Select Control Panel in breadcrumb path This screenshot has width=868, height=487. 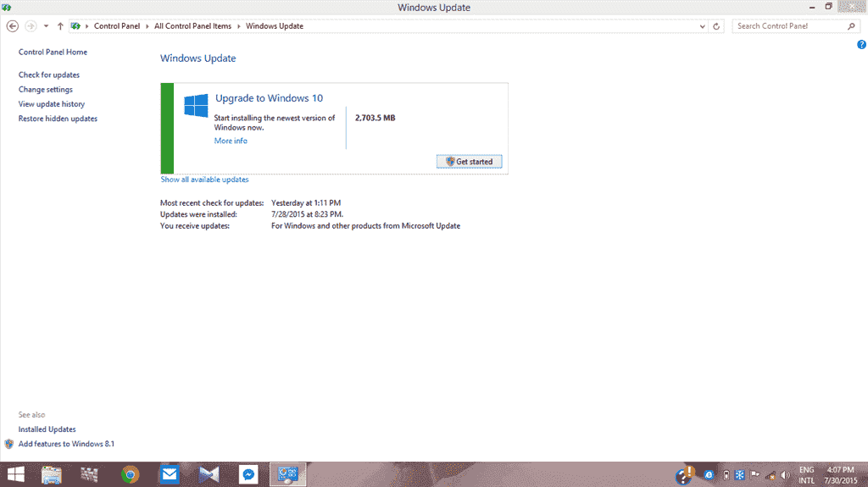(x=117, y=26)
